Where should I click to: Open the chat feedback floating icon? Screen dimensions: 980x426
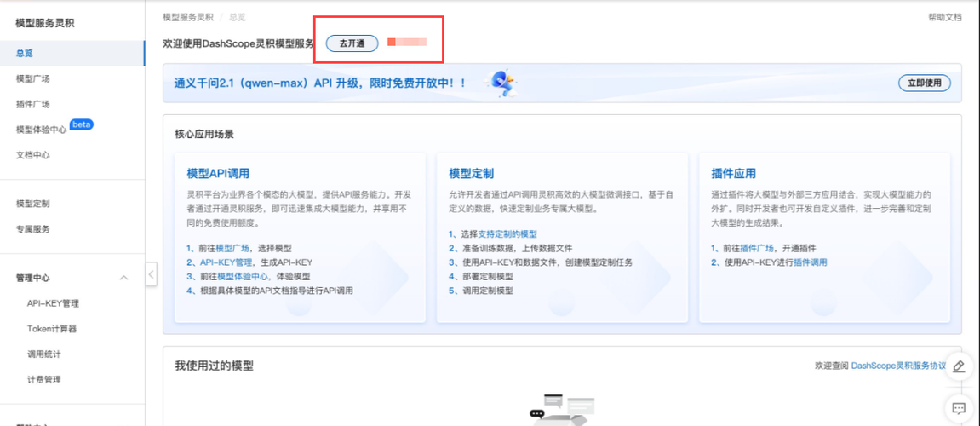tap(959, 408)
